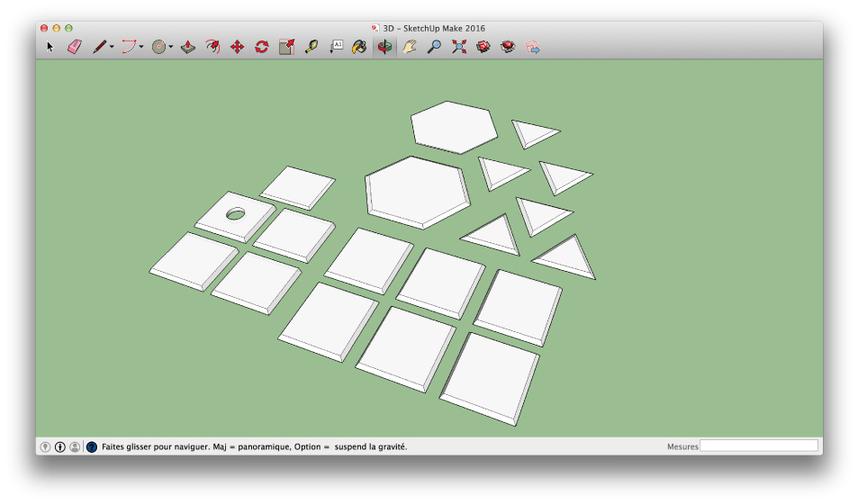
Task: Select the arrow Select tool
Action: click(50, 47)
